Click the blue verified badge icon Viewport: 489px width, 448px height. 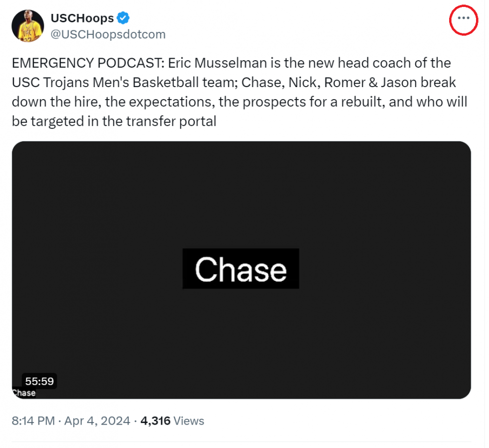[123, 18]
